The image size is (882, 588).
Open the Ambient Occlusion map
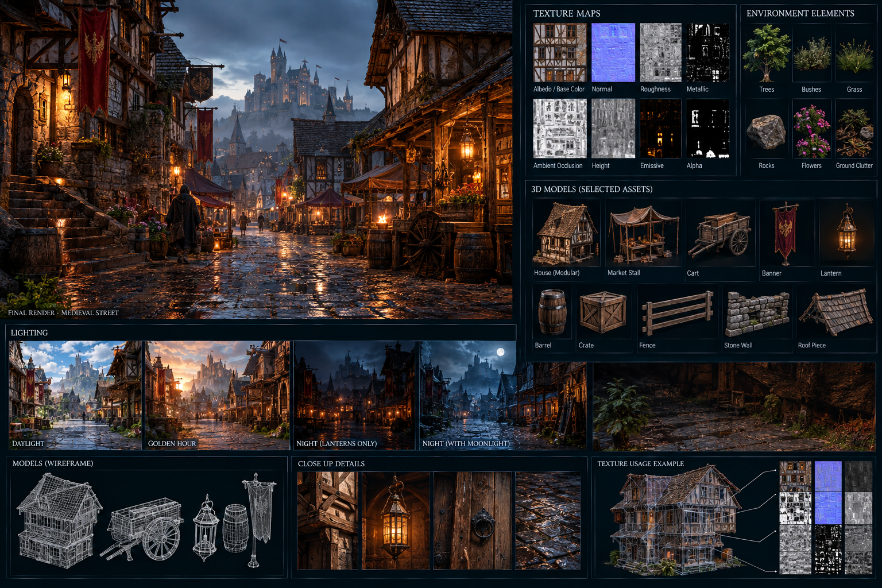point(560,129)
